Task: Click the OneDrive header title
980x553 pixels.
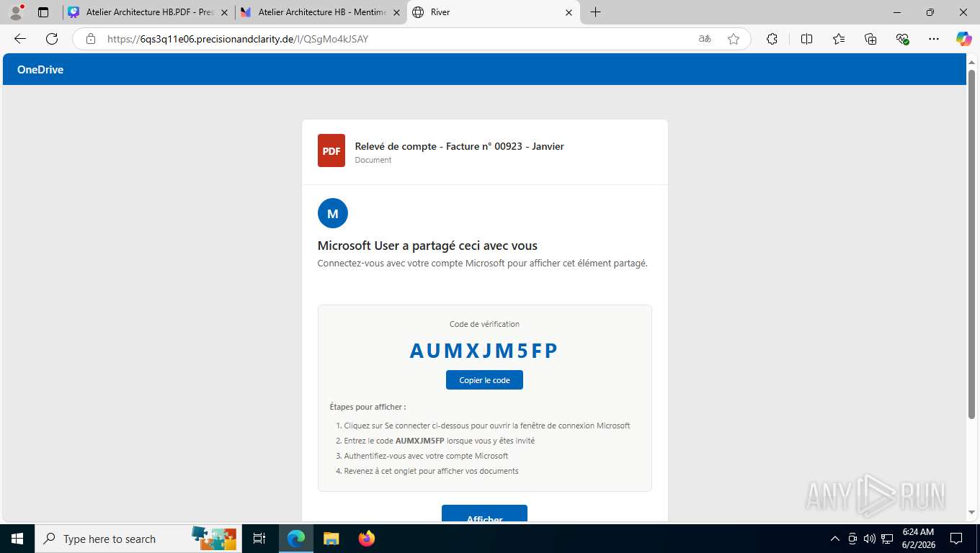Action: tap(40, 70)
